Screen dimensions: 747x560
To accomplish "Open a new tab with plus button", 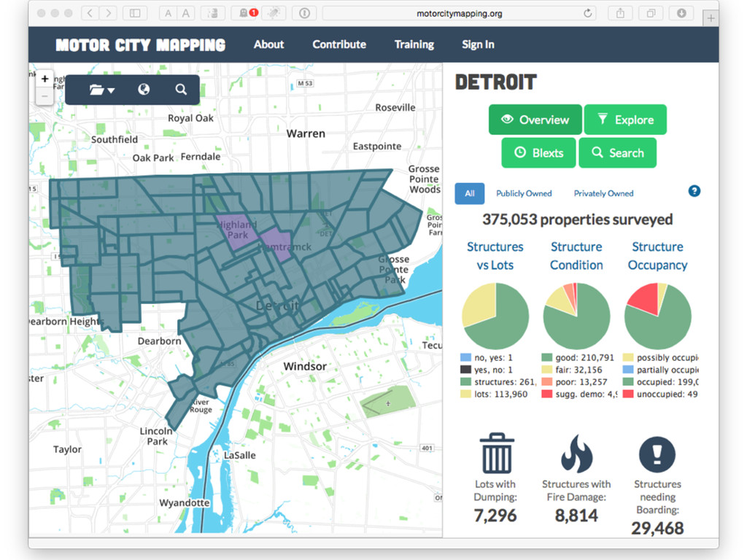I will click(x=711, y=18).
